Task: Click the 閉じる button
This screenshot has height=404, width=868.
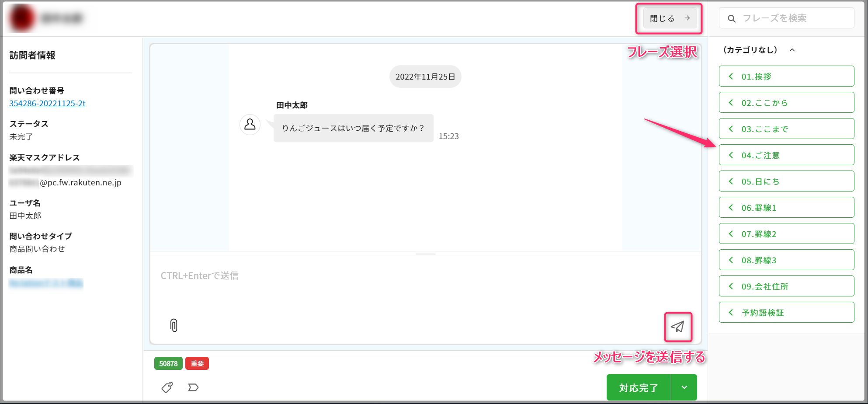Action: pyautogui.click(x=669, y=18)
